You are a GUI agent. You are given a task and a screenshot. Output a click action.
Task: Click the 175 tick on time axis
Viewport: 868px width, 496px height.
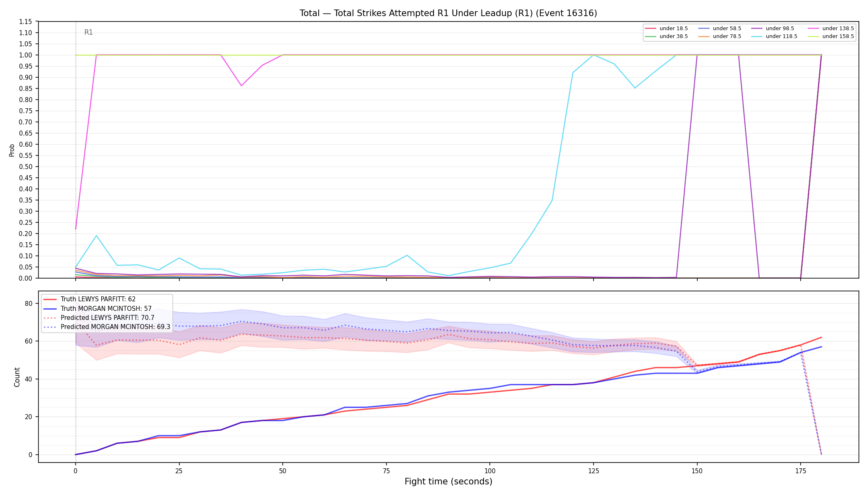(801, 470)
